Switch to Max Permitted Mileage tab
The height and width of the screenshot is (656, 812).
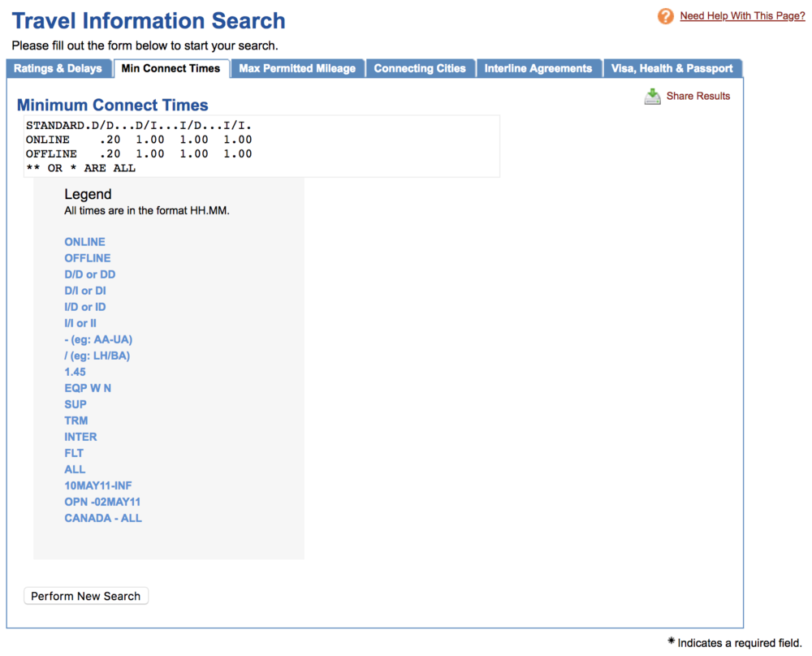(297, 69)
